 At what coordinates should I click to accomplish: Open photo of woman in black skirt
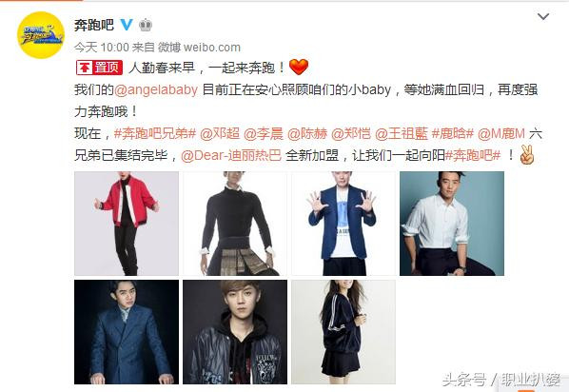click(343, 332)
